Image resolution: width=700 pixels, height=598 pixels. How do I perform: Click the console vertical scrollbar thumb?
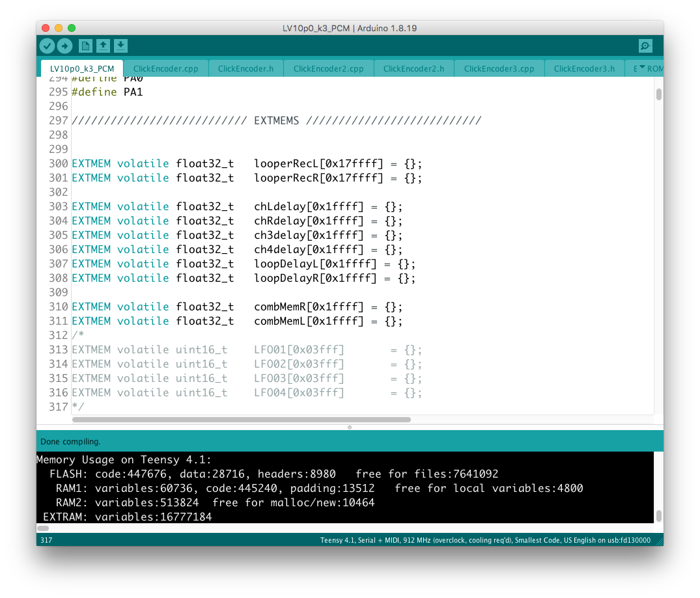(x=658, y=515)
